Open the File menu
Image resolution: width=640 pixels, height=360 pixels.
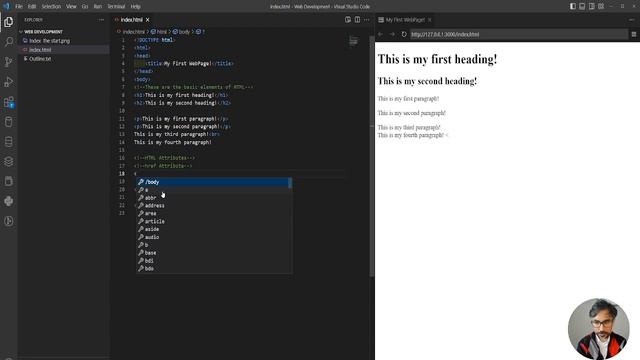[x=19, y=7]
